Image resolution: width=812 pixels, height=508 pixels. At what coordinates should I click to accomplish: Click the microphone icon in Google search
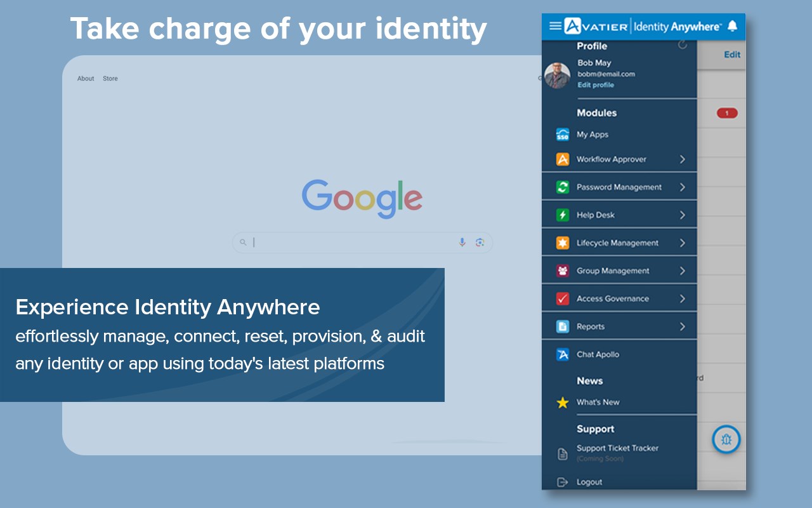(x=462, y=242)
